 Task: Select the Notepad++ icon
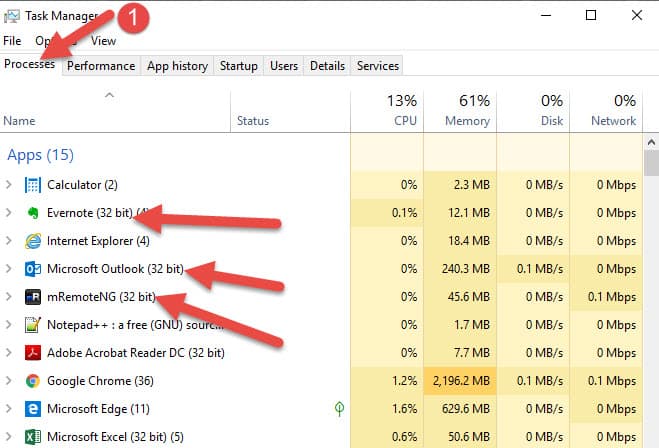coord(33,325)
